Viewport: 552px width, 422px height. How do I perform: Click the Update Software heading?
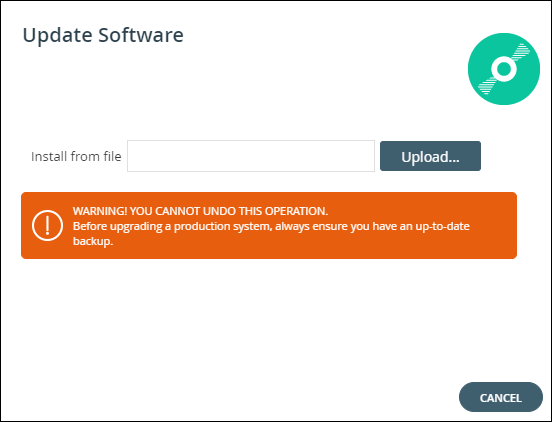coord(103,35)
